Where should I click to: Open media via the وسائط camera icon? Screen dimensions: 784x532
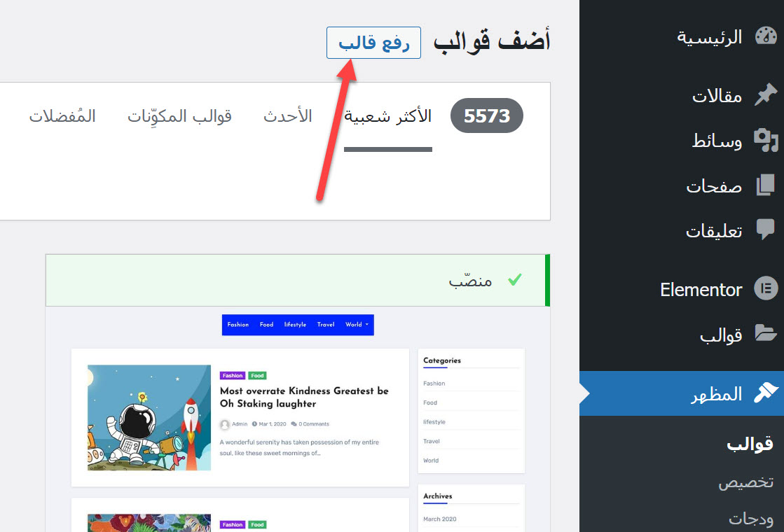click(x=766, y=141)
